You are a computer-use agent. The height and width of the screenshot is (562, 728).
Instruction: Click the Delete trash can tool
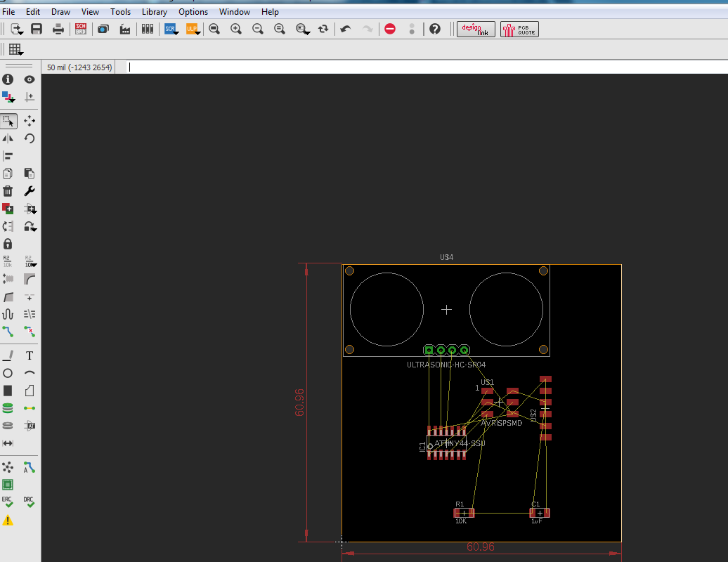click(8, 191)
